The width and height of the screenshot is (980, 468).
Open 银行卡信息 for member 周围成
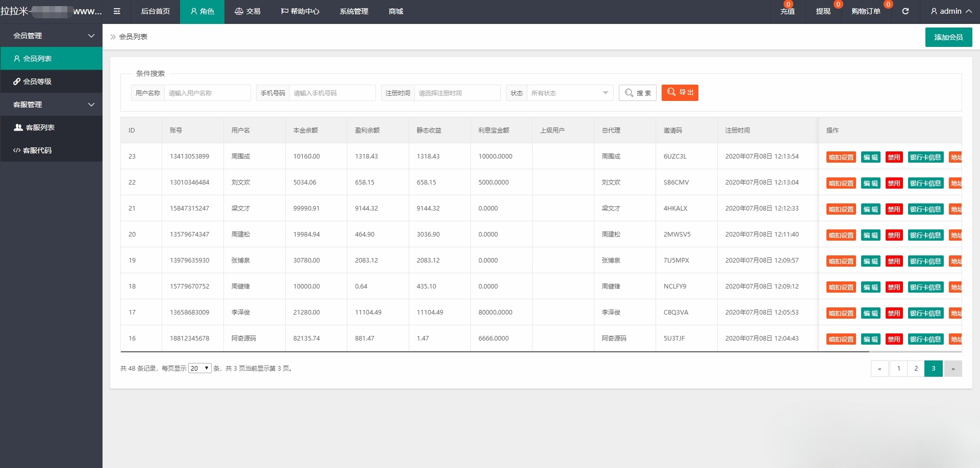(925, 157)
